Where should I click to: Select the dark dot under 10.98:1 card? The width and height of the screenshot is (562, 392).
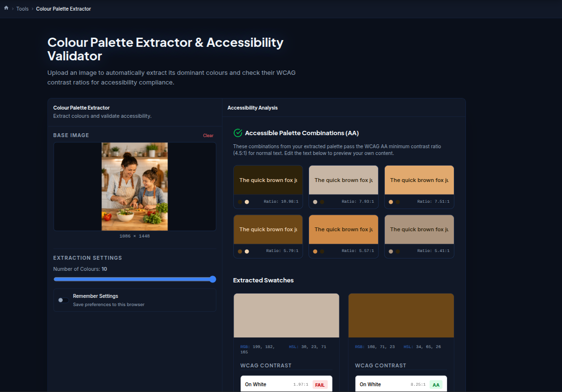[240, 202]
